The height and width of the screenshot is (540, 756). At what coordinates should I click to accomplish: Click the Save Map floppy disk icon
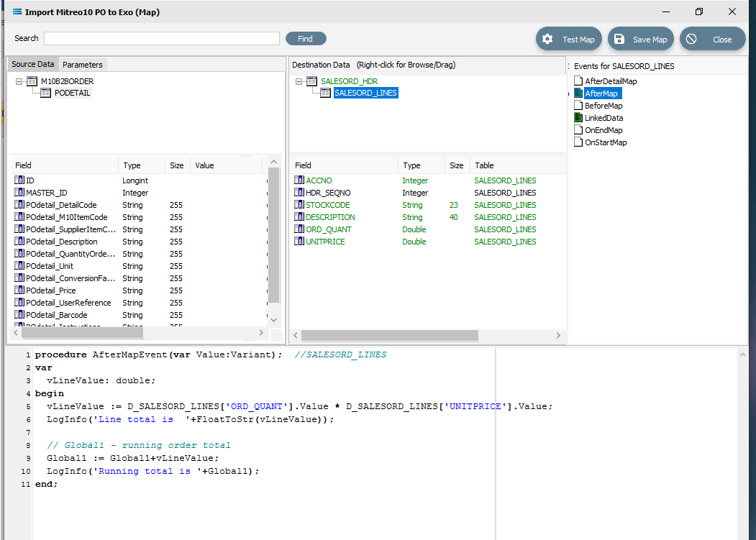(x=619, y=39)
